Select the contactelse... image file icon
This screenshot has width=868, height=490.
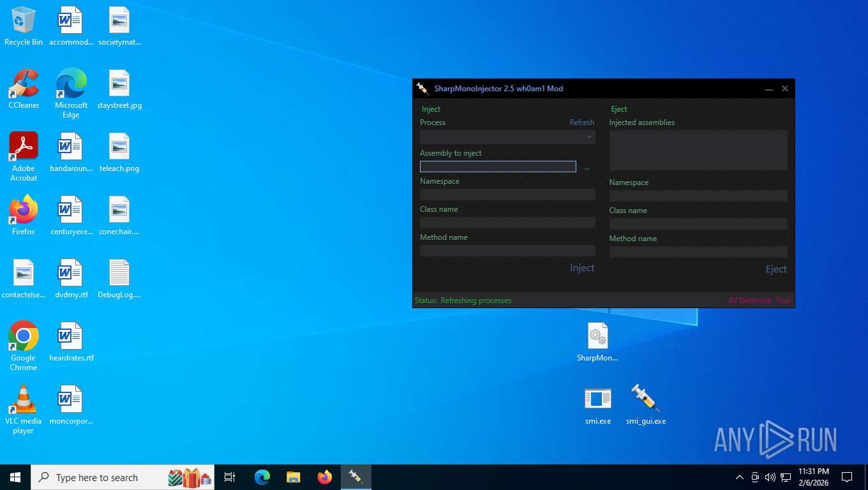coord(24,279)
